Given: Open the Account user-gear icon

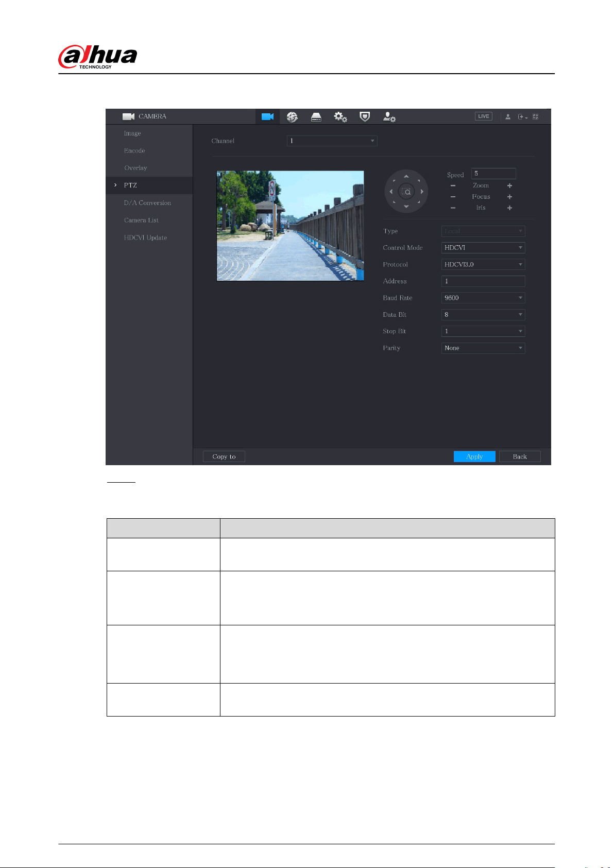Looking at the screenshot, I should (x=389, y=117).
